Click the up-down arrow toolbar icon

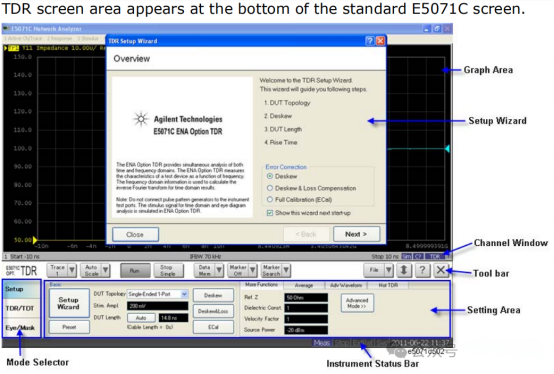[x=404, y=271]
